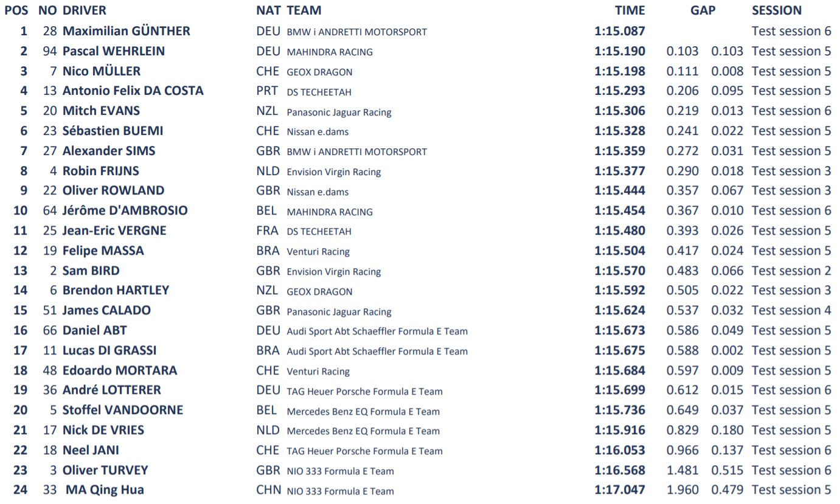Click the lap time 1:15.624
The image size is (840, 504).
click(x=620, y=311)
